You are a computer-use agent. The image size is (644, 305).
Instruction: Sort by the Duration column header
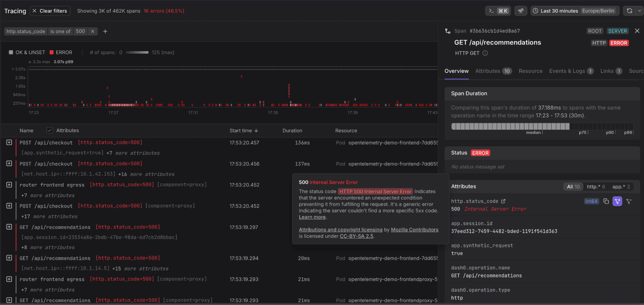tap(292, 131)
